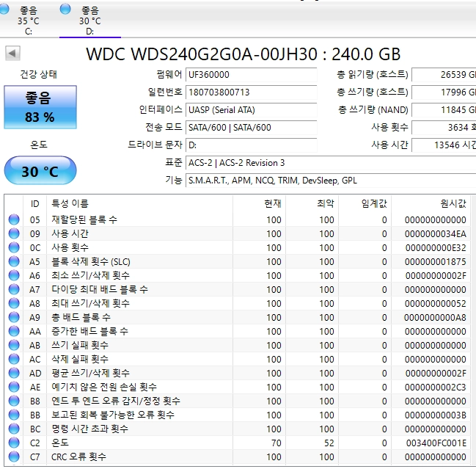The image size is (476, 469).
Task: Click total NAND writes value 11845
Action: tap(444, 110)
